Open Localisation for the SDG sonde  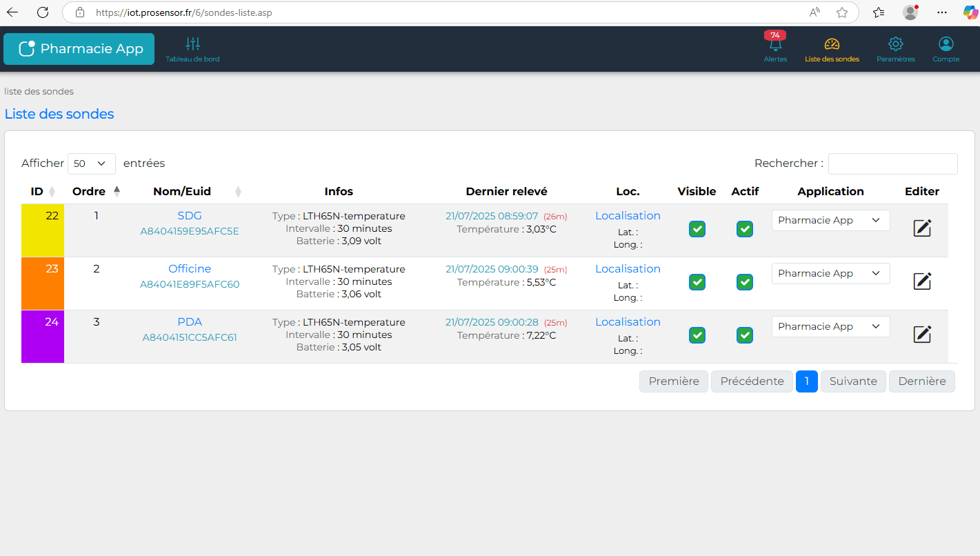(628, 215)
